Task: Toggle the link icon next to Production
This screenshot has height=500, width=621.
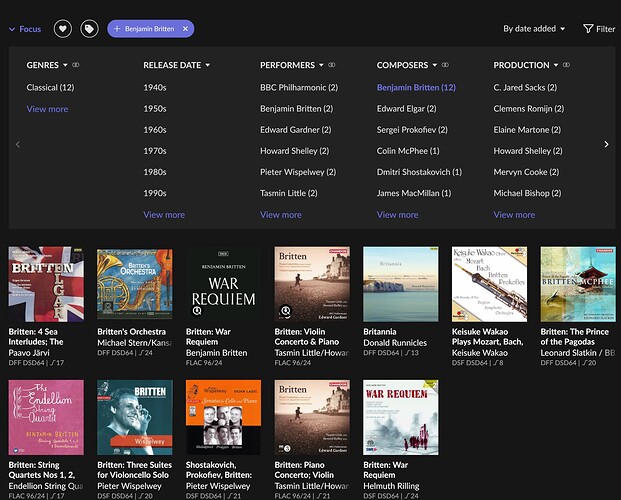Action: 566,65
